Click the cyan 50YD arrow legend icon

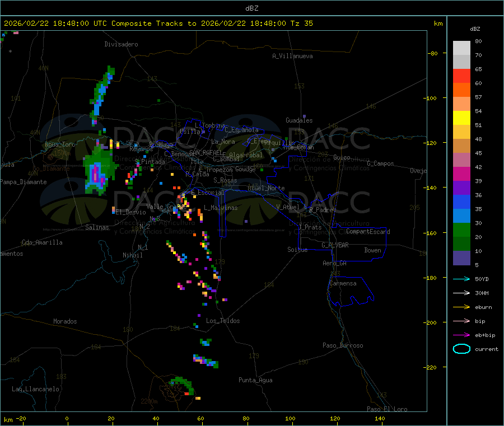461,279
